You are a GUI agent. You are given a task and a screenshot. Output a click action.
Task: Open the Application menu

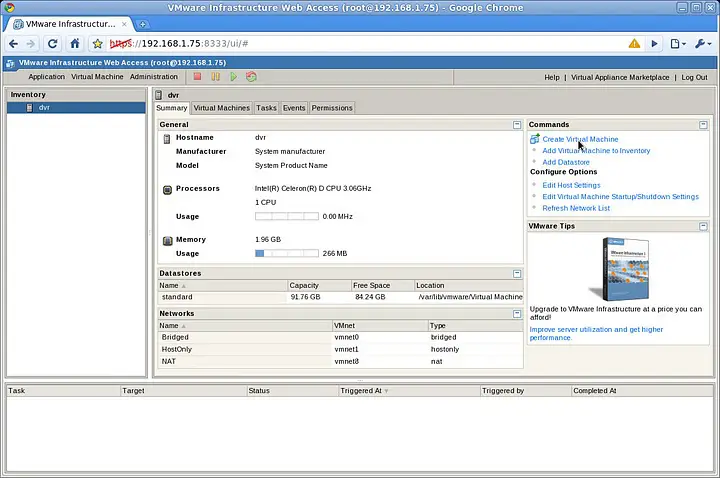[47, 77]
